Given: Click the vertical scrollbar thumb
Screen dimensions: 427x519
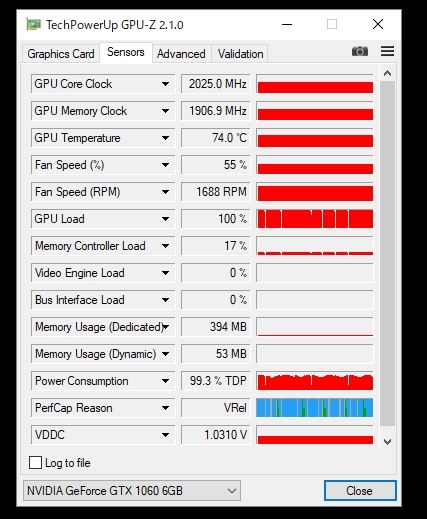Looking at the screenshot, I should [387, 253].
